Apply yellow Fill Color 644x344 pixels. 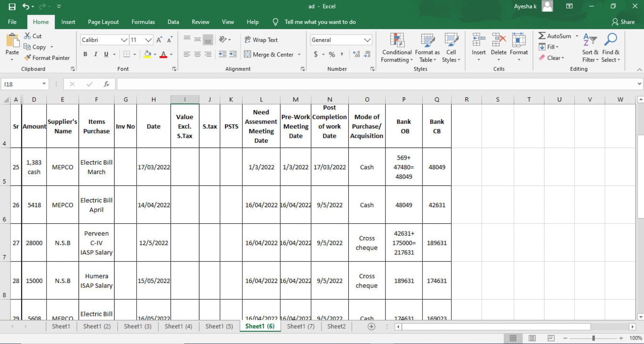pyautogui.click(x=147, y=54)
